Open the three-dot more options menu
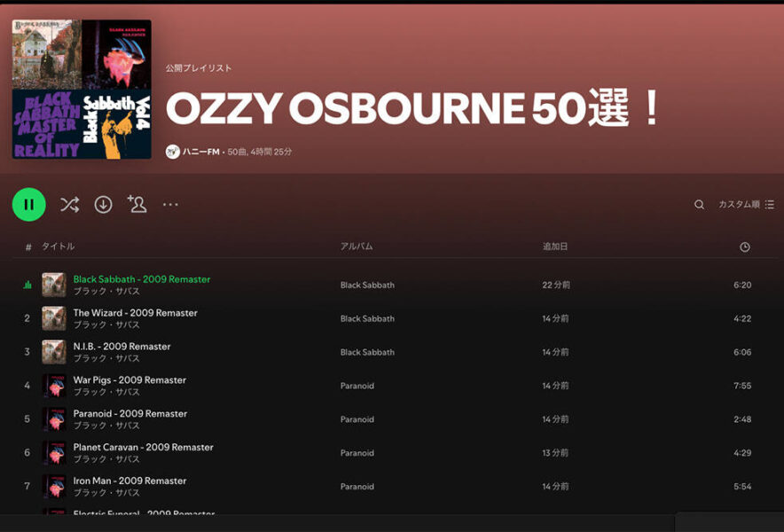This screenshot has width=784, height=532. point(170,205)
